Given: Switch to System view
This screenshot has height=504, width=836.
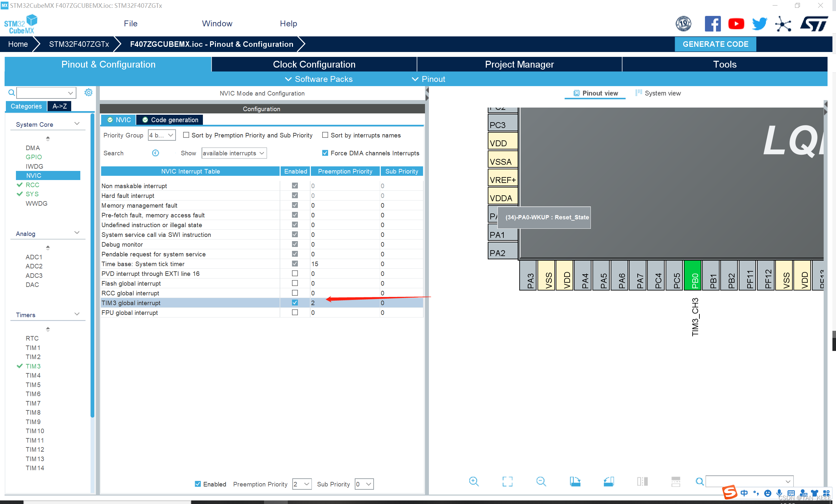Looking at the screenshot, I should (658, 93).
